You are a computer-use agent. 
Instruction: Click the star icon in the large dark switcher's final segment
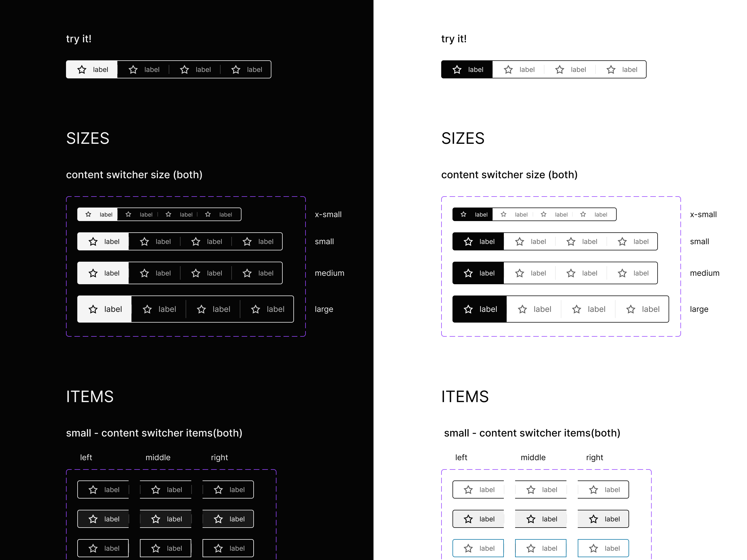point(255,309)
